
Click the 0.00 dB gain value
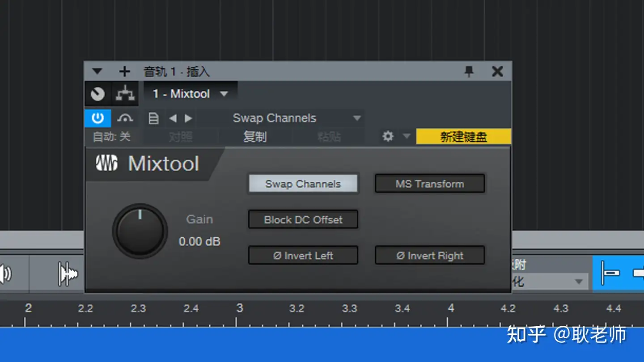(199, 242)
